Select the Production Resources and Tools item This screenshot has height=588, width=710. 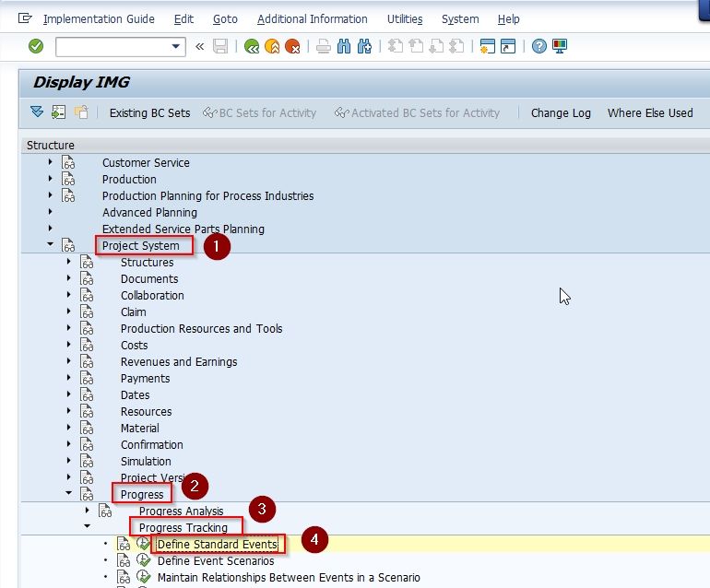click(202, 329)
